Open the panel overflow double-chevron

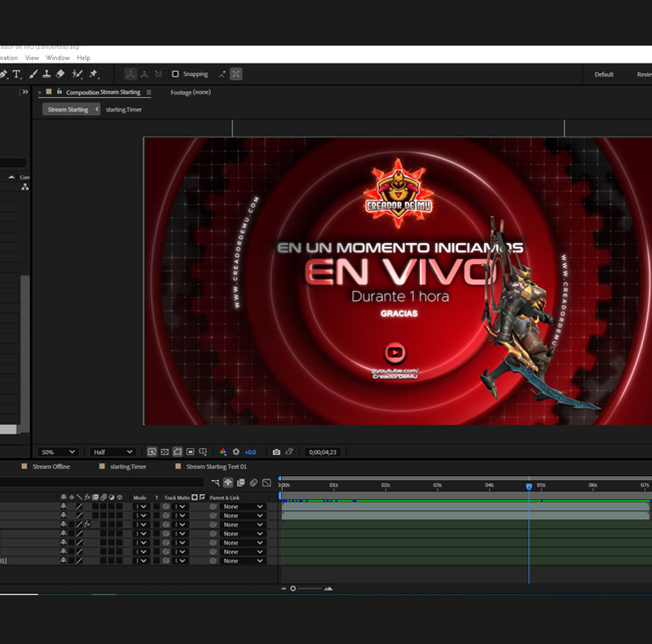[25, 91]
